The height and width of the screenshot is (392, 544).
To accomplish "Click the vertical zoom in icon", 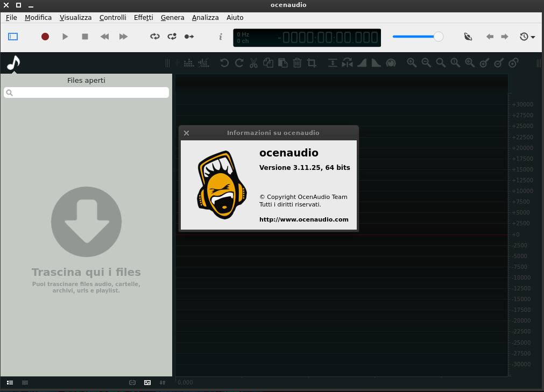I will point(485,63).
